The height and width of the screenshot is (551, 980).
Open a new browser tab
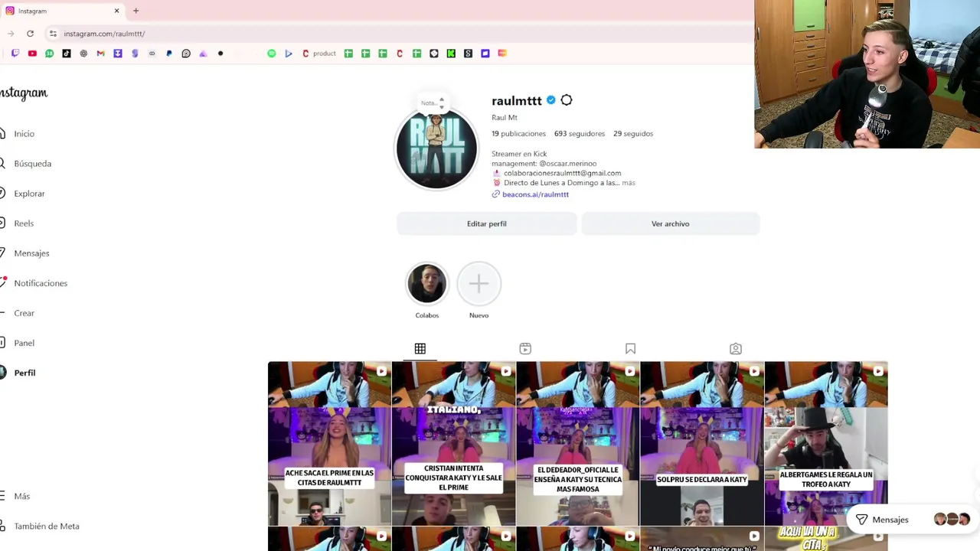pyautogui.click(x=136, y=11)
